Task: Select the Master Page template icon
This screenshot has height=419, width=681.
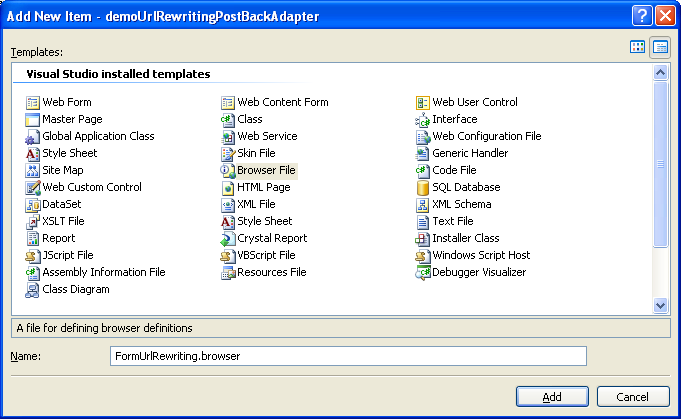Action: 33,119
